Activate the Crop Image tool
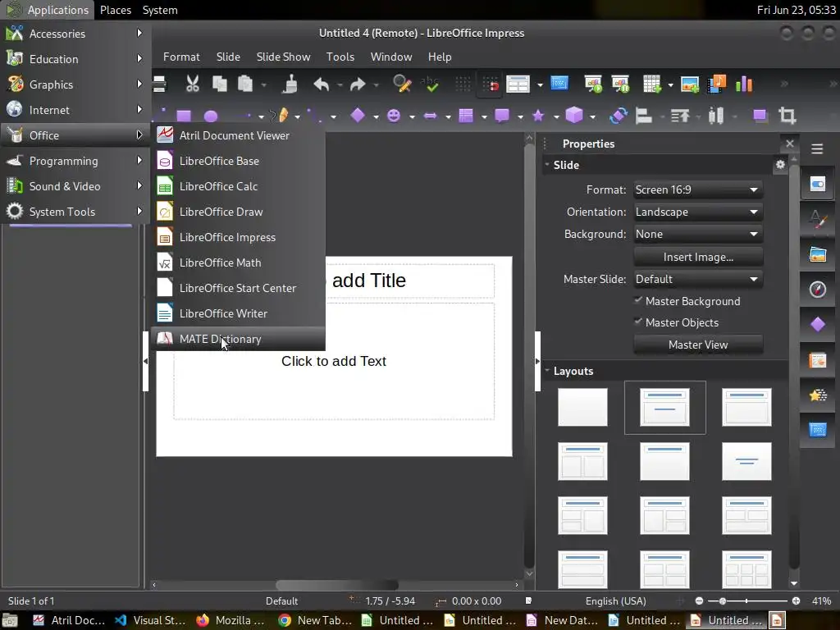Screen dimensions: 840x630 coord(787,115)
